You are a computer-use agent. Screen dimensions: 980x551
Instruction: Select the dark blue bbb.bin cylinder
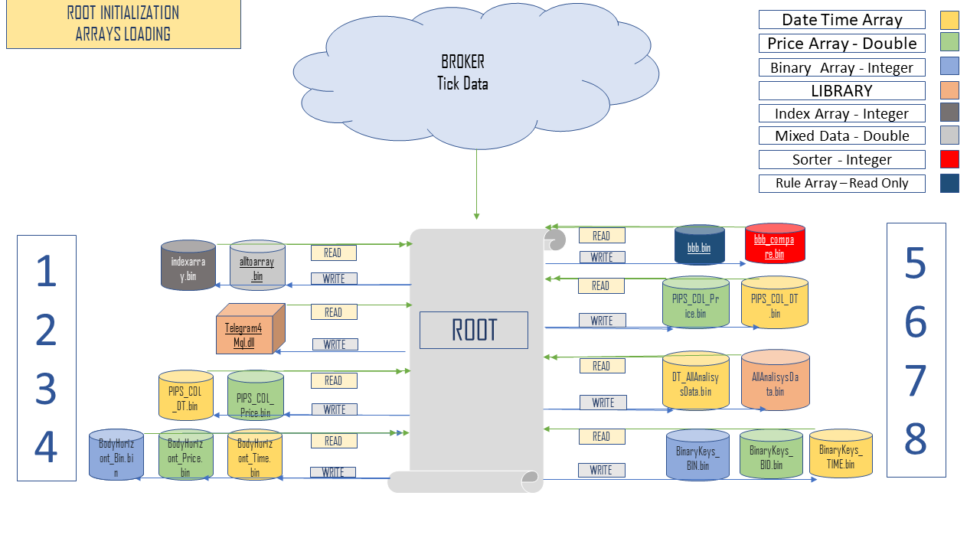tap(699, 246)
